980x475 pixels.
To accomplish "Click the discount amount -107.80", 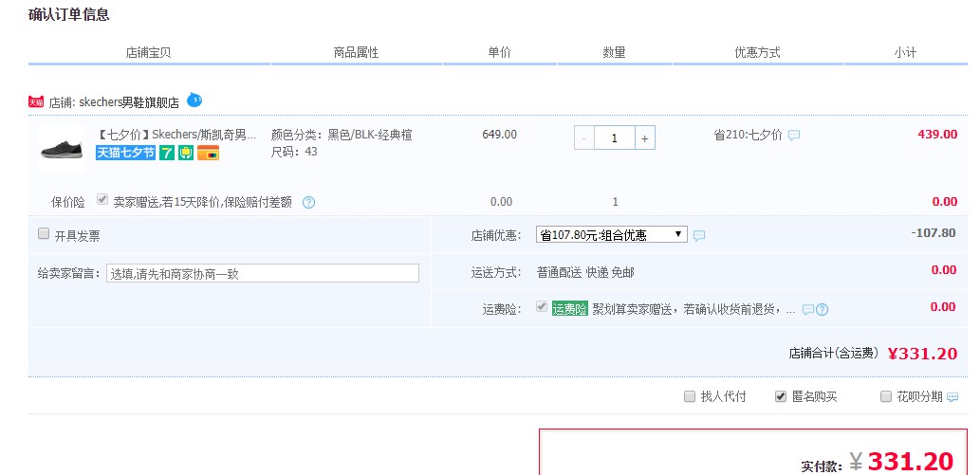I will 934,233.
